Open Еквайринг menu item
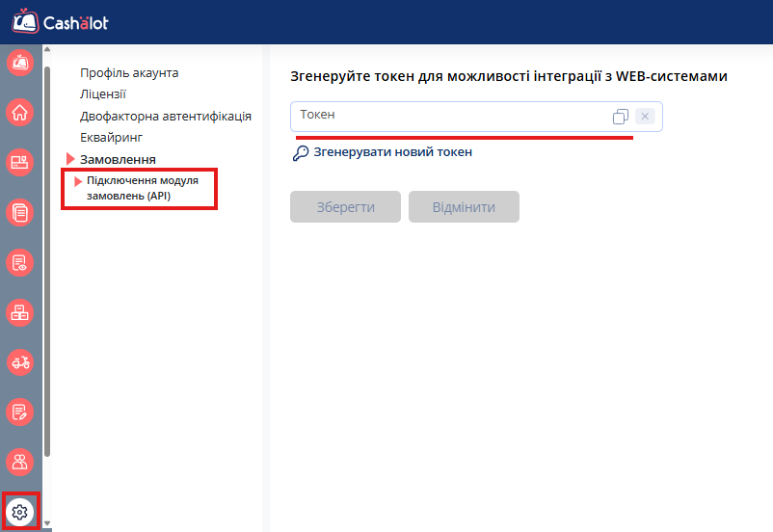Viewport: 773px width, 532px height. (x=112, y=138)
